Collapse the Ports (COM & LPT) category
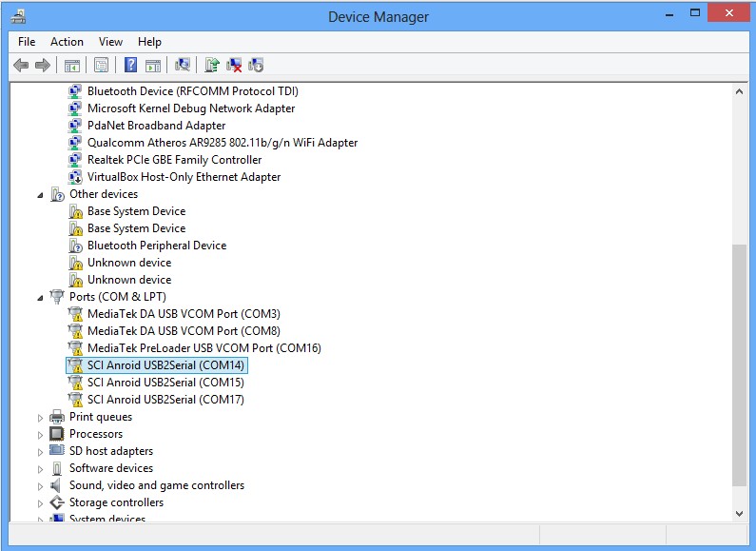This screenshot has width=756, height=551. click(40, 298)
